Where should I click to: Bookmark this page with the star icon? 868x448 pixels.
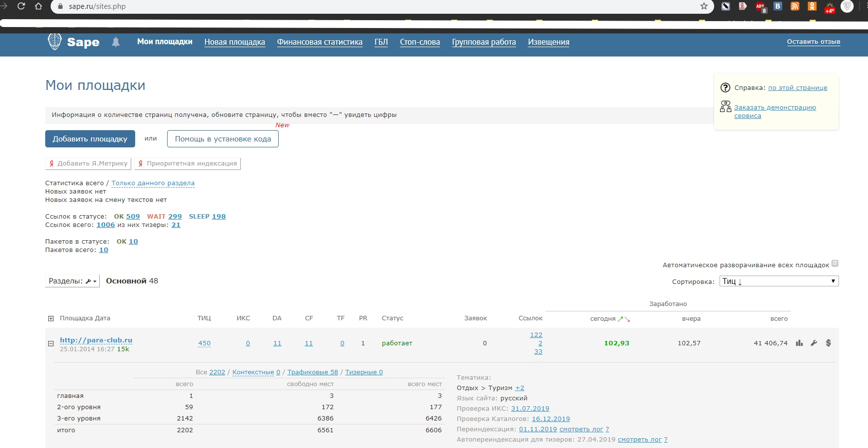(704, 6)
